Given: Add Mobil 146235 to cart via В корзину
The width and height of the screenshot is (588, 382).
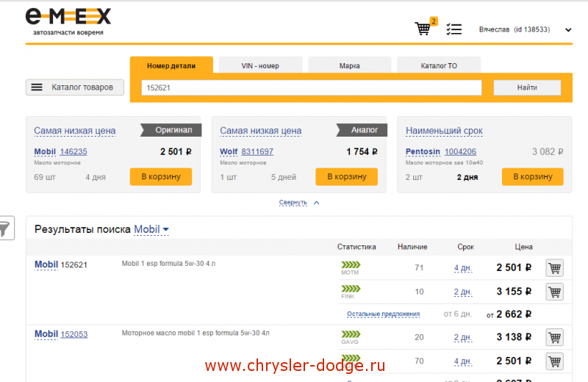Looking at the screenshot, I should click(x=161, y=176).
